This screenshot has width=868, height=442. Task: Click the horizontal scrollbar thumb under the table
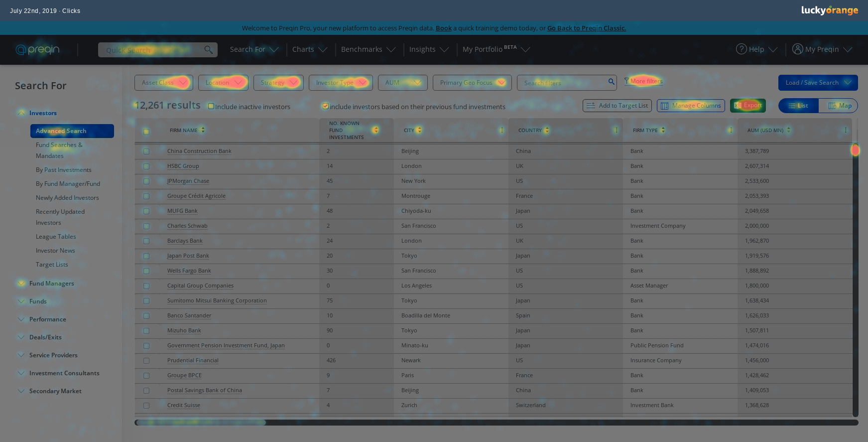coord(201,423)
